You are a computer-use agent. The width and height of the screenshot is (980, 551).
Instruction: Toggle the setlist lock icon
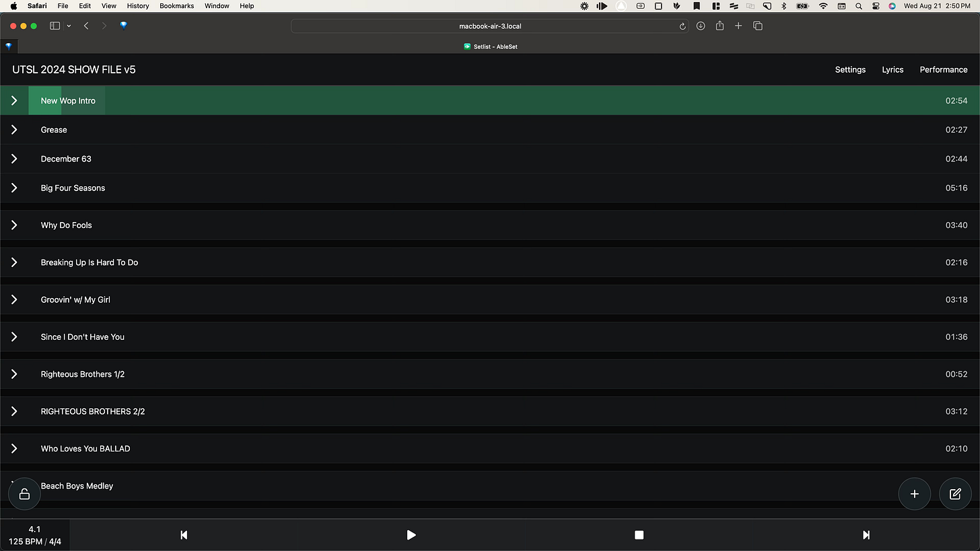click(x=24, y=494)
